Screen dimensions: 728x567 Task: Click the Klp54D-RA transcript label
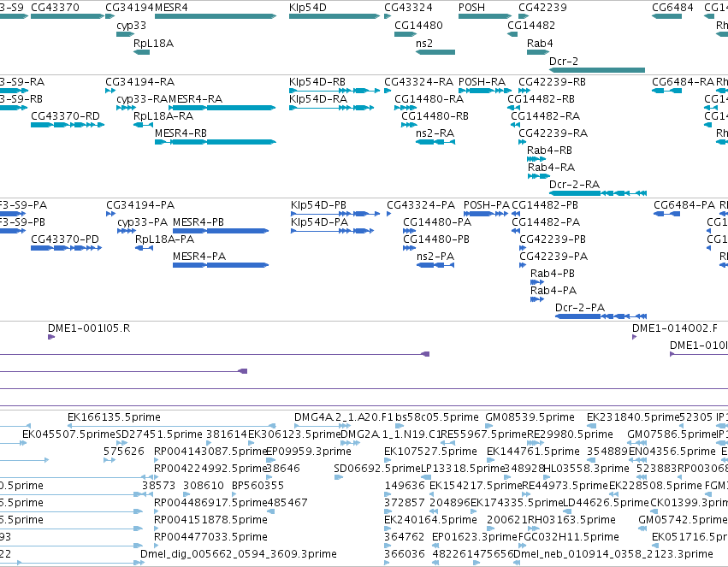tap(318, 99)
